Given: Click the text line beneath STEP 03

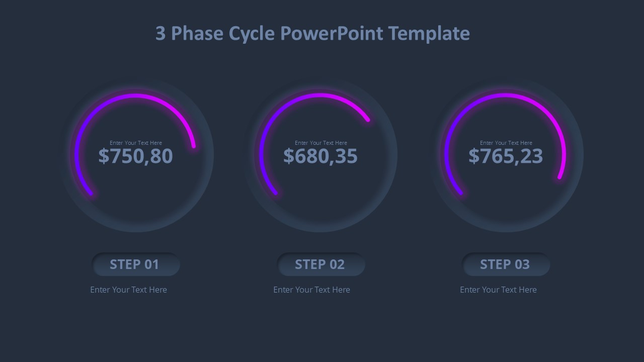Looking at the screenshot, I should pyautogui.click(x=498, y=290).
